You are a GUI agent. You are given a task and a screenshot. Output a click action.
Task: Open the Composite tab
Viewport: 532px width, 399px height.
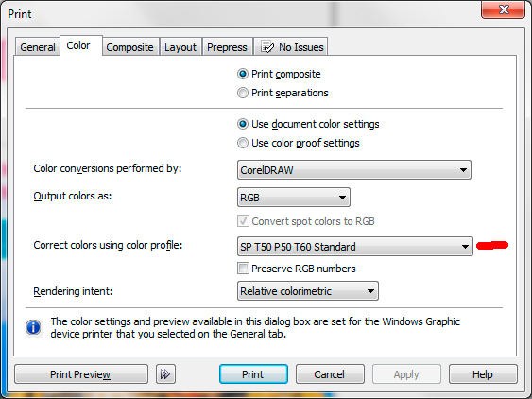(x=130, y=47)
